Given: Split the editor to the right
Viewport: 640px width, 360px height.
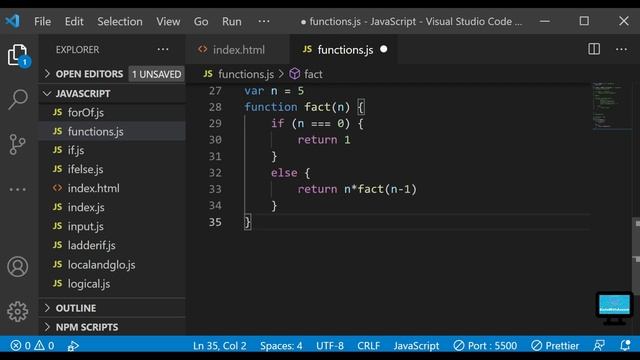Looking at the screenshot, I should point(594,49).
